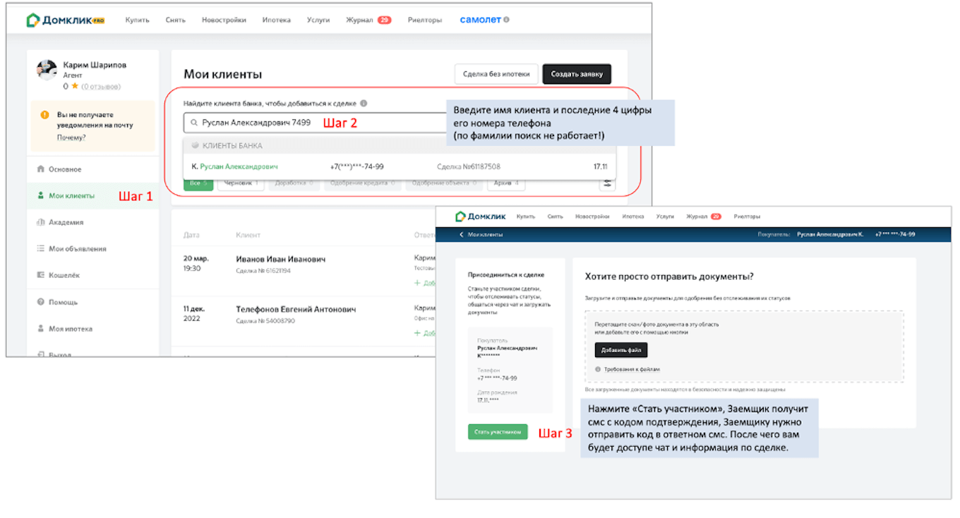Select the 'Черновик' filter chip

point(240,183)
